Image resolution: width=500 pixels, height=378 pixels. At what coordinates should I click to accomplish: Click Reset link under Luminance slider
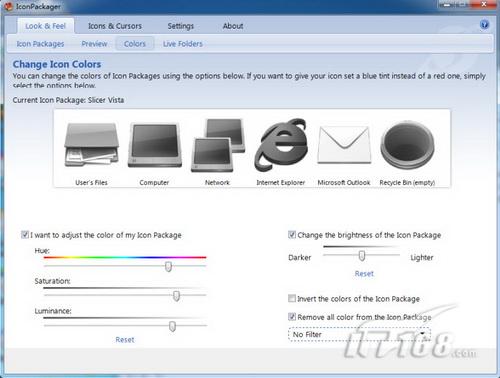(x=125, y=340)
